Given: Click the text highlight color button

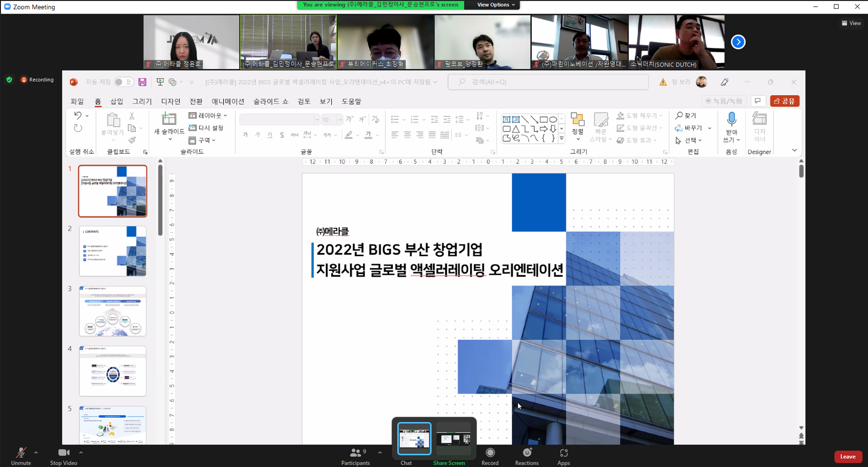Looking at the screenshot, I should pyautogui.click(x=348, y=135).
